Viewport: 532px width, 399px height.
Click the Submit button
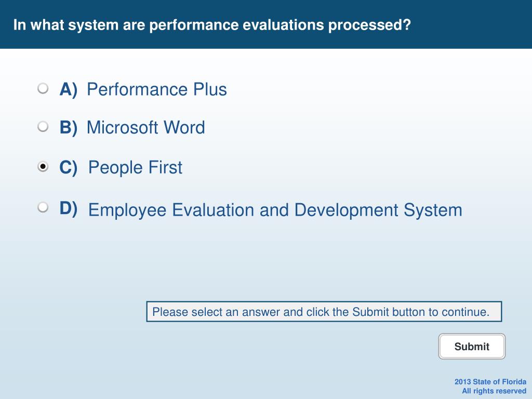pos(472,347)
